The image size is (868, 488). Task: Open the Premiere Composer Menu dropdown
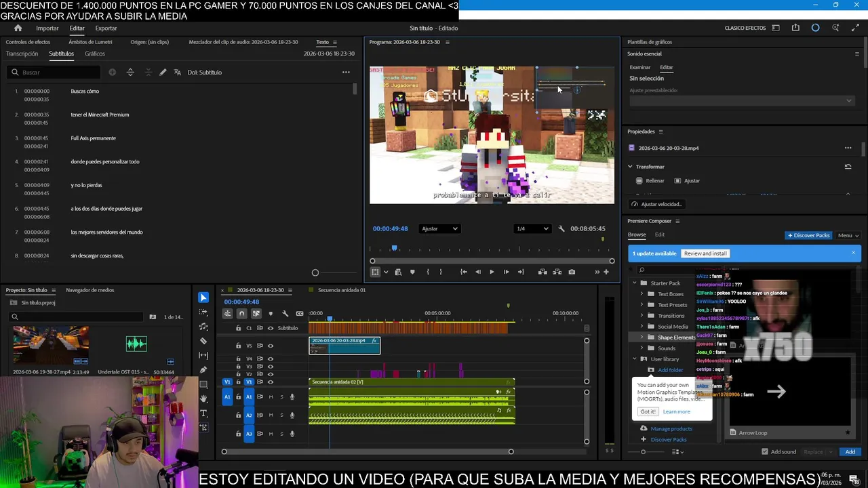point(848,235)
